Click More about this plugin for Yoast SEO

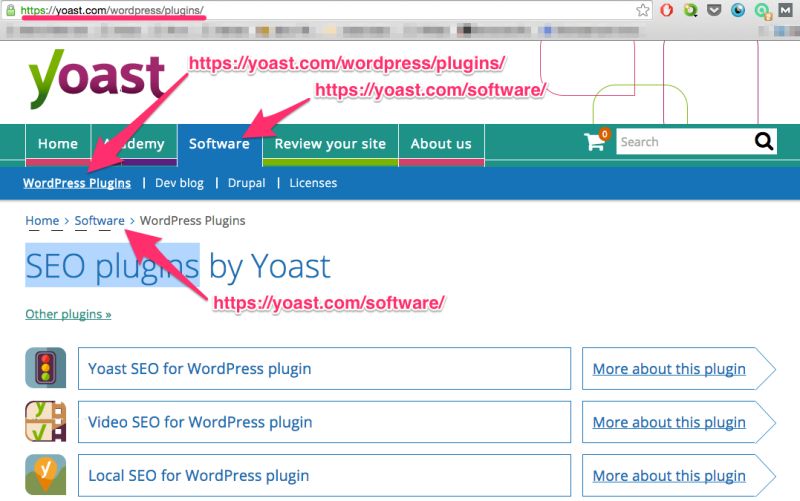[669, 369]
